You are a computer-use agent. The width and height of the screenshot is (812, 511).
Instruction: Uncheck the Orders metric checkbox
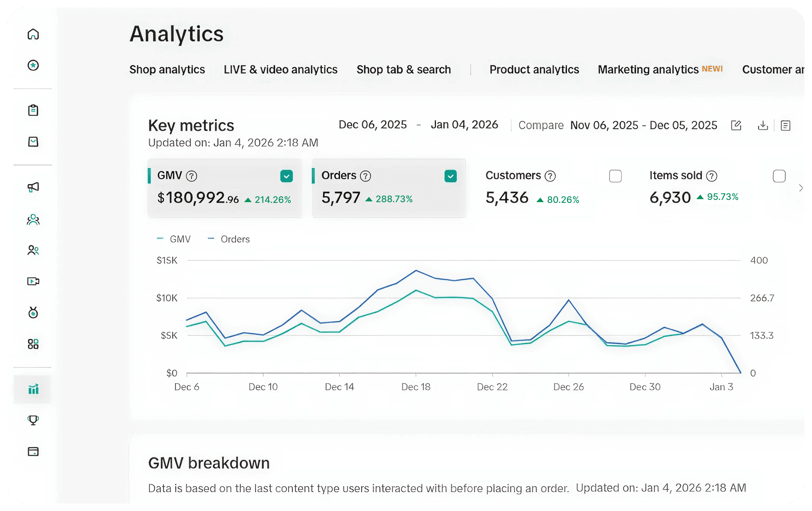(x=450, y=176)
